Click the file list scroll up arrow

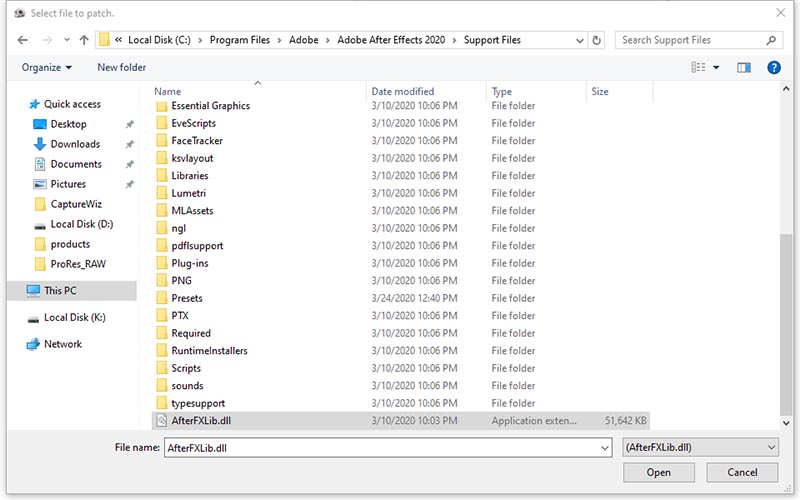(786, 89)
